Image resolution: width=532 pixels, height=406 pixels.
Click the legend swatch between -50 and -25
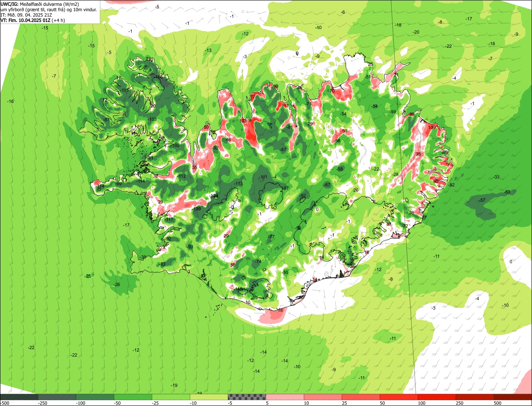coord(133,397)
